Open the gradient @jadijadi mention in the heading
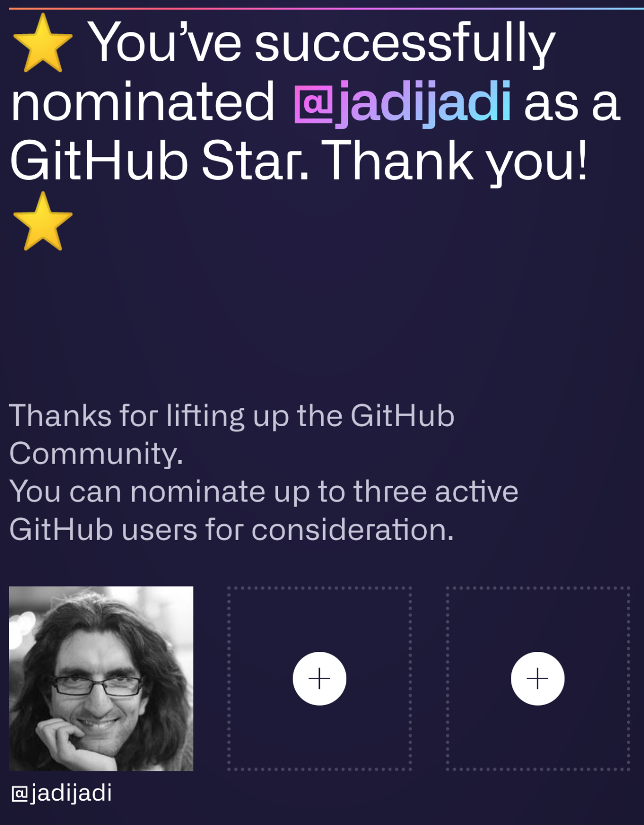The width and height of the screenshot is (644, 825). [x=402, y=103]
